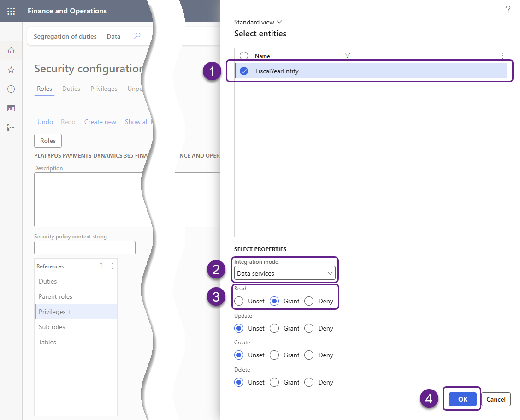Open Recent clock icon in sidebar
The height and width of the screenshot is (420, 520).
(11, 89)
